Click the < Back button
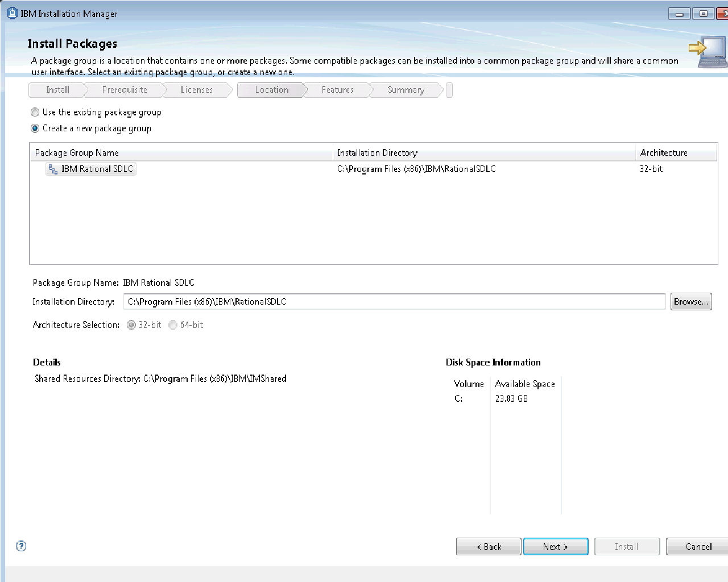728x582 pixels. [489, 547]
